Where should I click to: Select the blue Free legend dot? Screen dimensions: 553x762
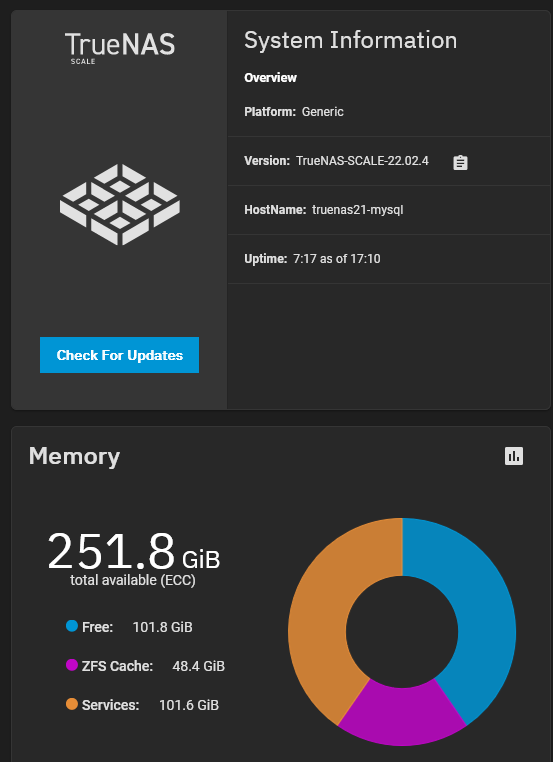tap(72, 626)
